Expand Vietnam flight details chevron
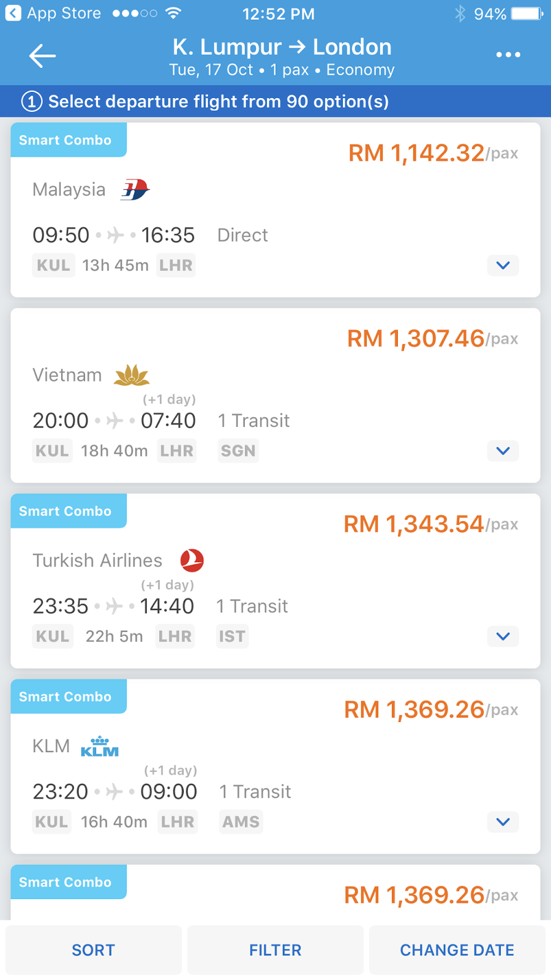Image resolution: width=551 pixels, height=980 pixels. 503,451
